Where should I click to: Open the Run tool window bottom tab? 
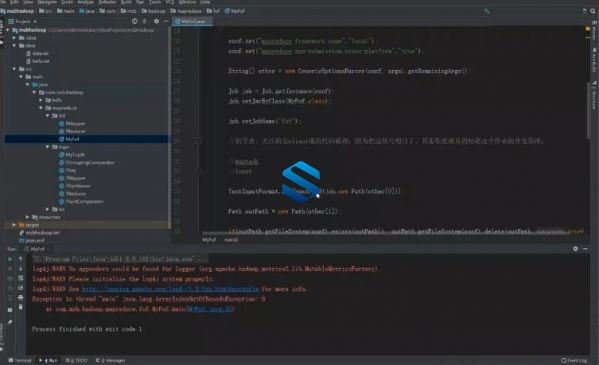point(49,360)
